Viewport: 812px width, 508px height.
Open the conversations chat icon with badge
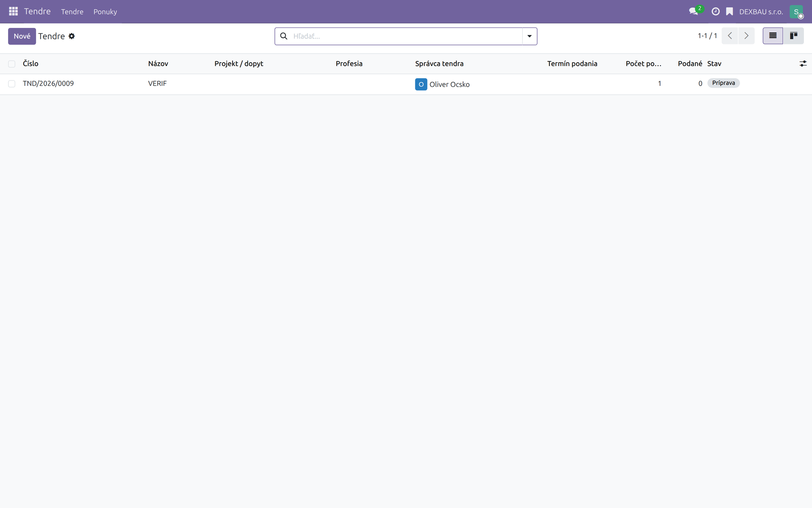pyautogui.click(x=694, y=11)
